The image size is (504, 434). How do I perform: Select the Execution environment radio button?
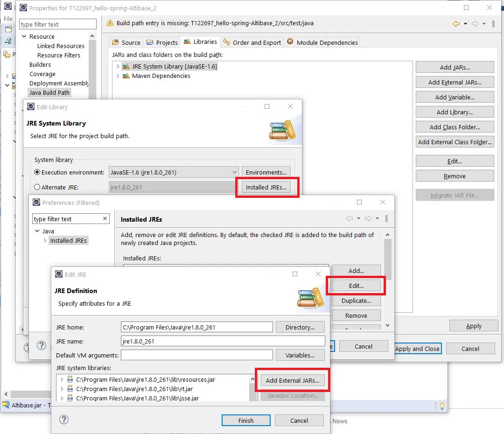(x=37, y=172)
